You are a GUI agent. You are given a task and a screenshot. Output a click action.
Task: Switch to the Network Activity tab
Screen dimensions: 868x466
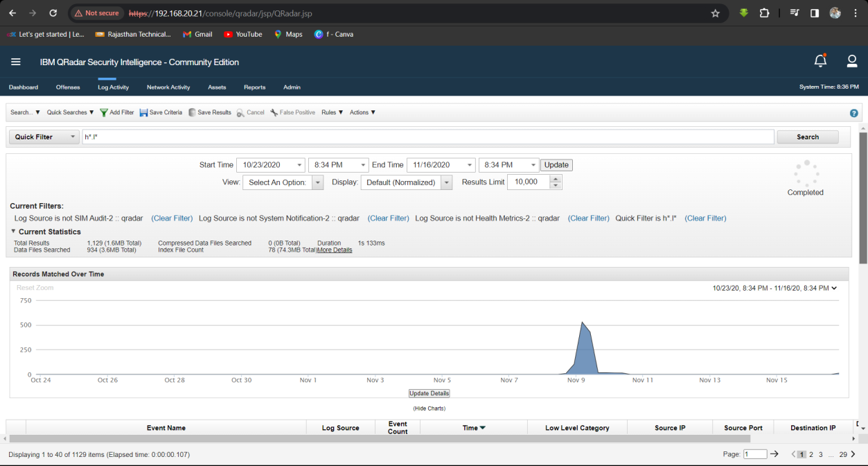168,87
